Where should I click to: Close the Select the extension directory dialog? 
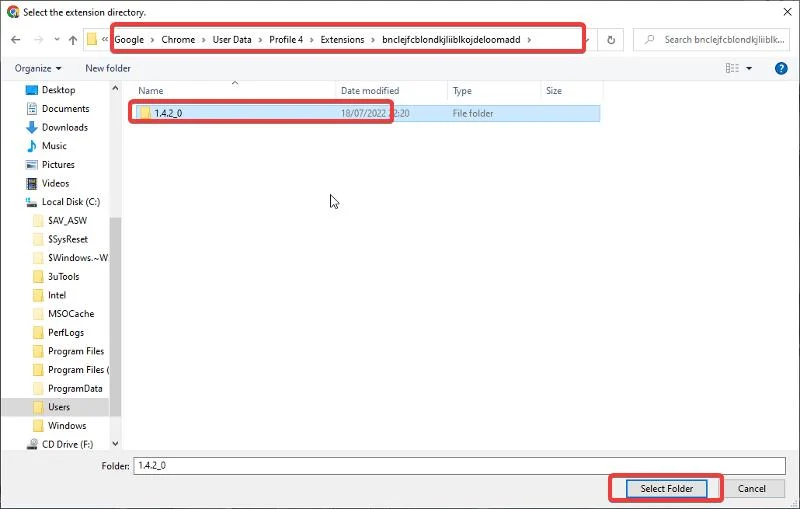pos(787,12)
